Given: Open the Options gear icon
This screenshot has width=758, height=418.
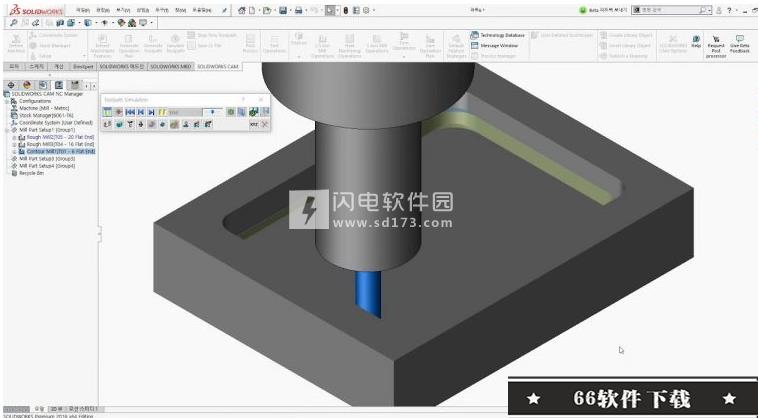Looking at the screenshot, I should pyautogui.click(x=366, y=10).
